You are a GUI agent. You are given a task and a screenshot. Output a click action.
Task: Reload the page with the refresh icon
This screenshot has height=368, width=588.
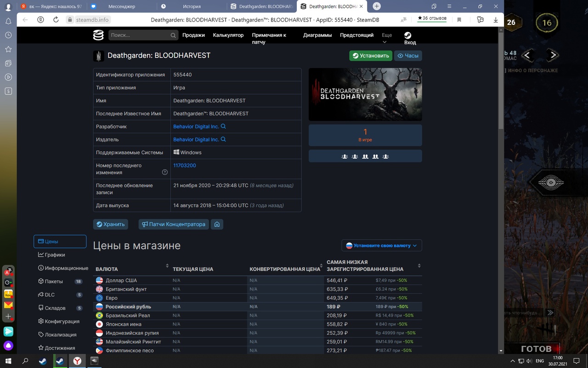coord(56,20)
